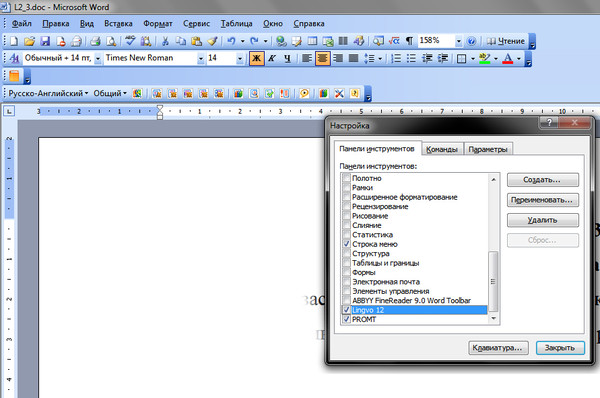Open the Сервис menu

pyautogui.click(x=196, y=24)
